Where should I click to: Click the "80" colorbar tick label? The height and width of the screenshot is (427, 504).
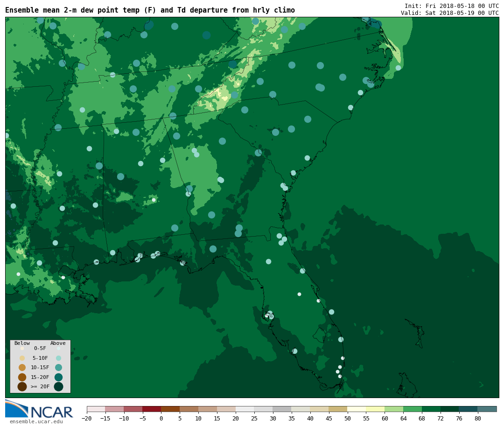click(x=478, y=418)
